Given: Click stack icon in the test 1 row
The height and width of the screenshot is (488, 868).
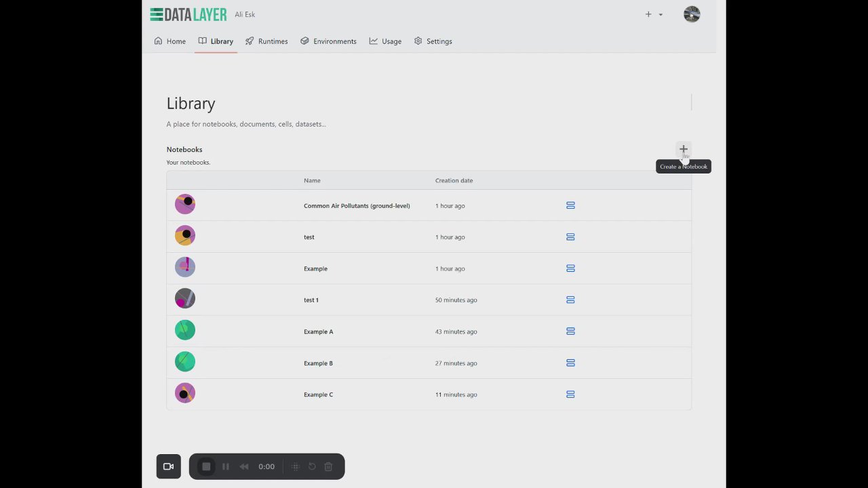Looking at the screenshot, I should click(570, 300).
